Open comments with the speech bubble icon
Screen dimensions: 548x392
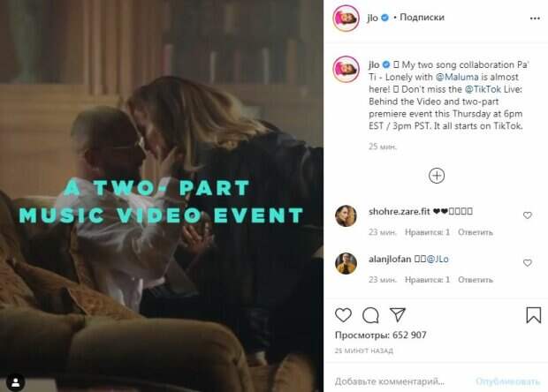click(x=370, y=315)
